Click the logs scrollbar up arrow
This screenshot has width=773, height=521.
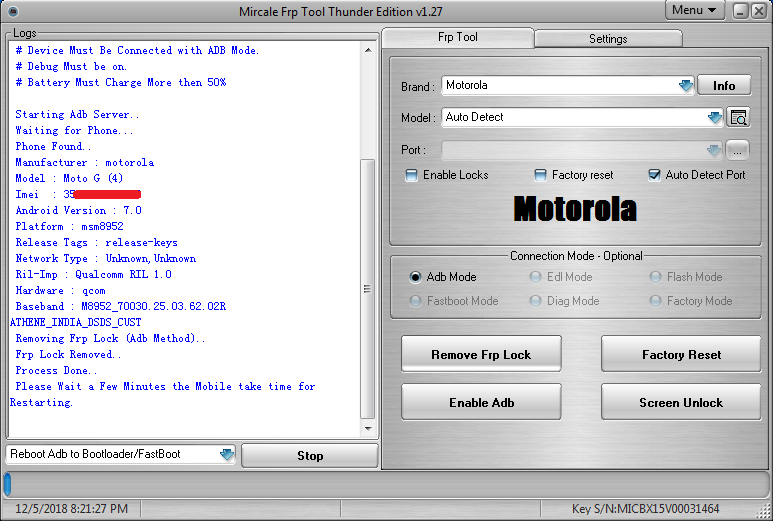368,50
